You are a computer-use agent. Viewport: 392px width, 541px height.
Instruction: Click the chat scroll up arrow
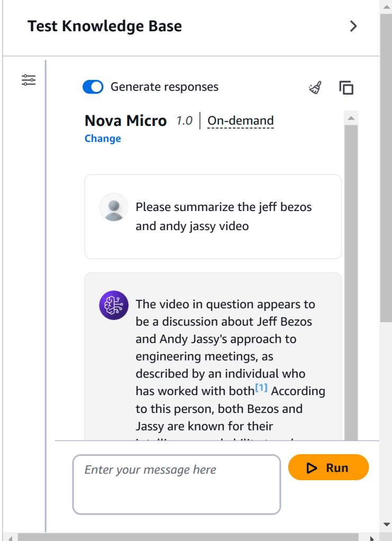[351, 117]
